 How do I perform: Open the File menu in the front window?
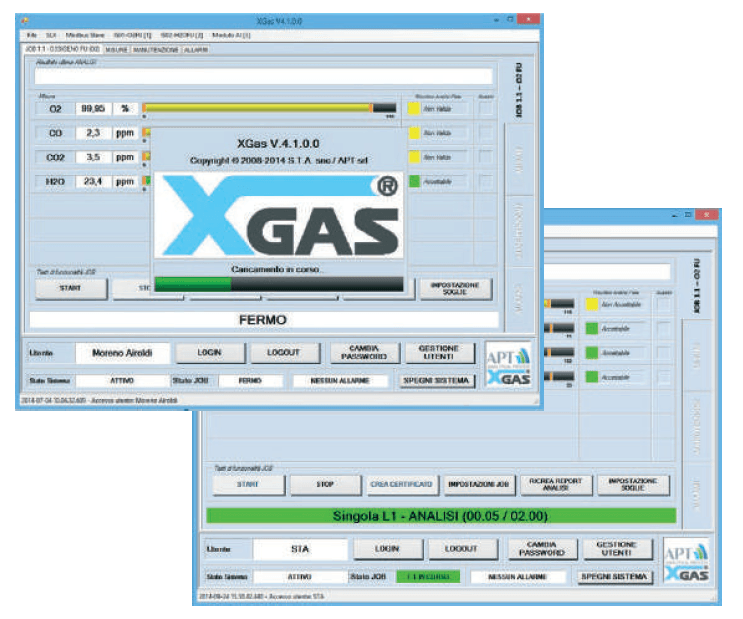[31, 35]
